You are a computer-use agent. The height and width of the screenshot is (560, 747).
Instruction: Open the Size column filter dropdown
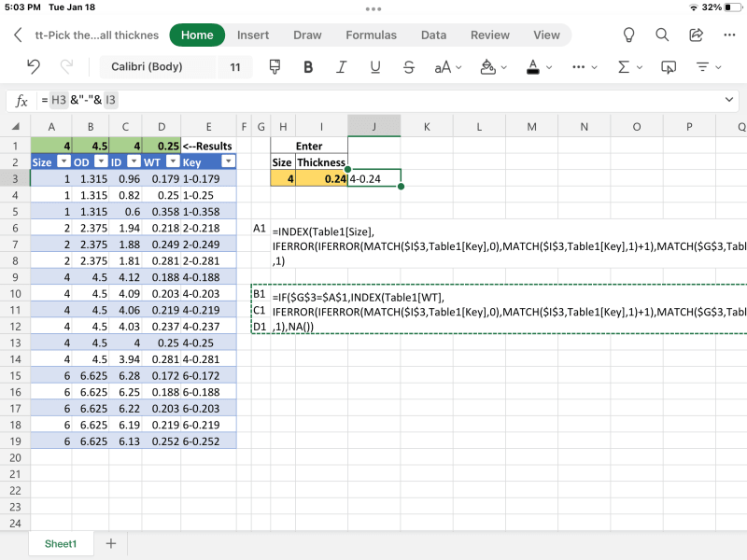click(x=63, y=161)
